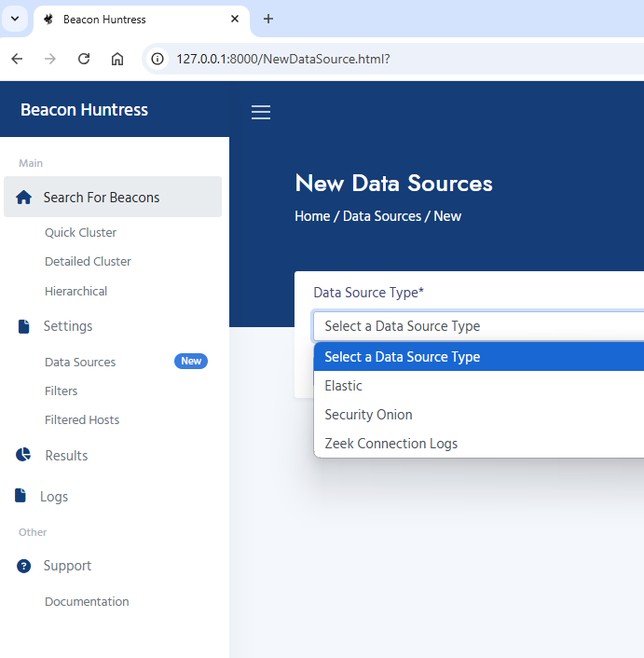Close the Beacon Huntress tab

pos(235,19)
